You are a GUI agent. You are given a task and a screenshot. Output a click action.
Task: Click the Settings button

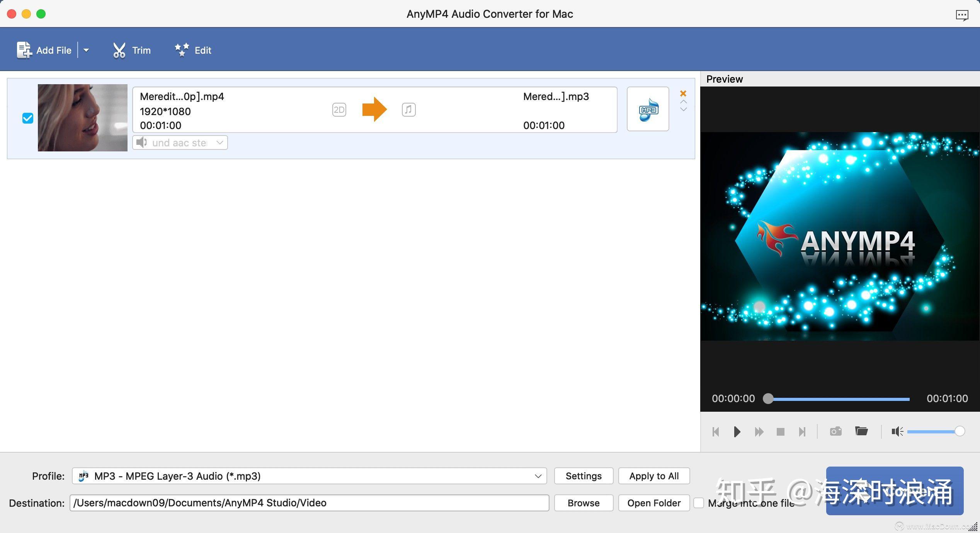(x=583, y=476)
